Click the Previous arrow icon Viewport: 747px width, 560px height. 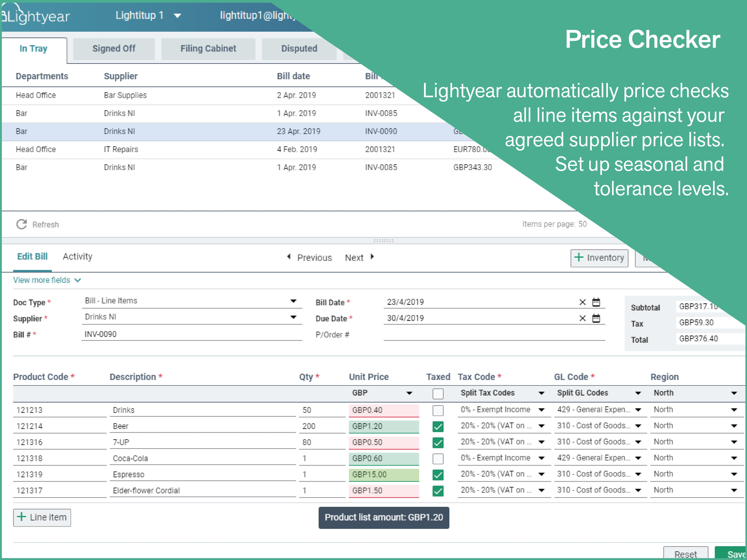(289, 257)
